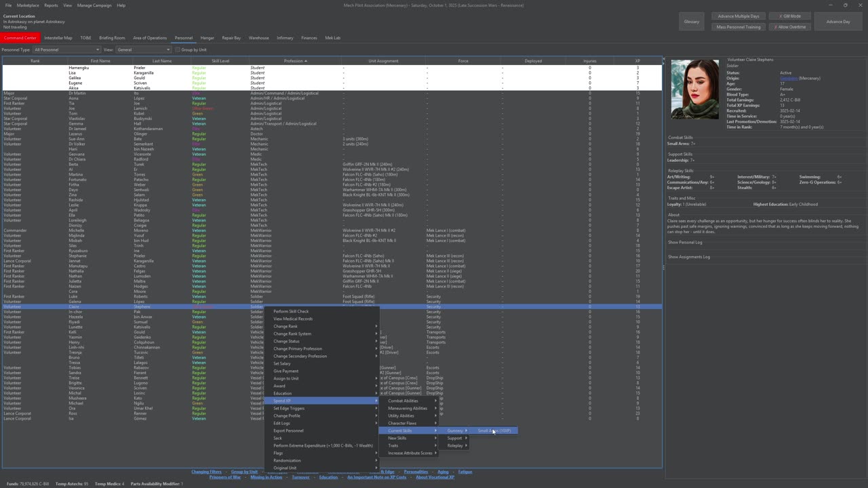Select Small Arms (10XP) in the submenu
Viewport: 868px width, 488px height.
494,430
